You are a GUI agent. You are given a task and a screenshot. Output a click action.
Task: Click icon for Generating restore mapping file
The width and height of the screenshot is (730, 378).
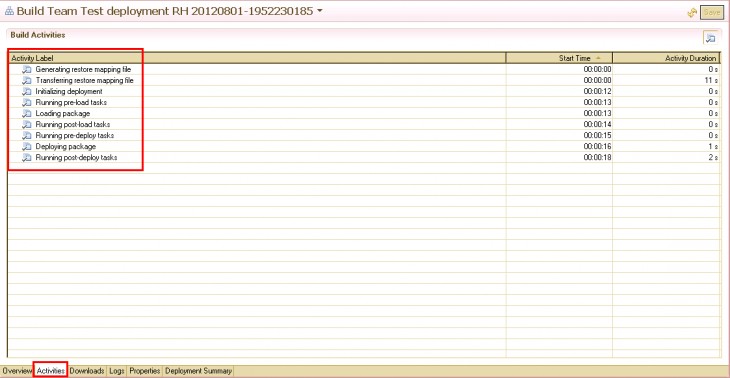click(27, 69)
